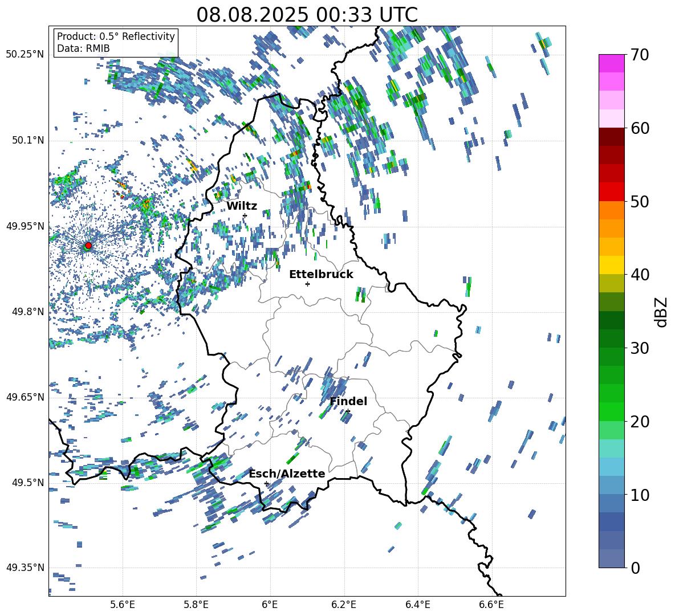The image size is (675, 616).
Task: Pick the slate-blue bottom colorbar segment at 0
Action: (x=611, y=558)
